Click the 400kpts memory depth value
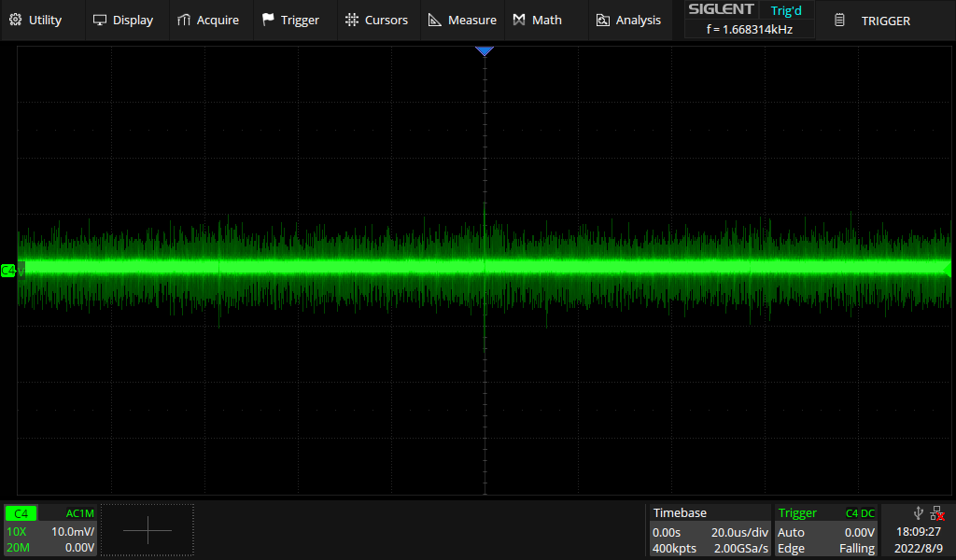 674,549
